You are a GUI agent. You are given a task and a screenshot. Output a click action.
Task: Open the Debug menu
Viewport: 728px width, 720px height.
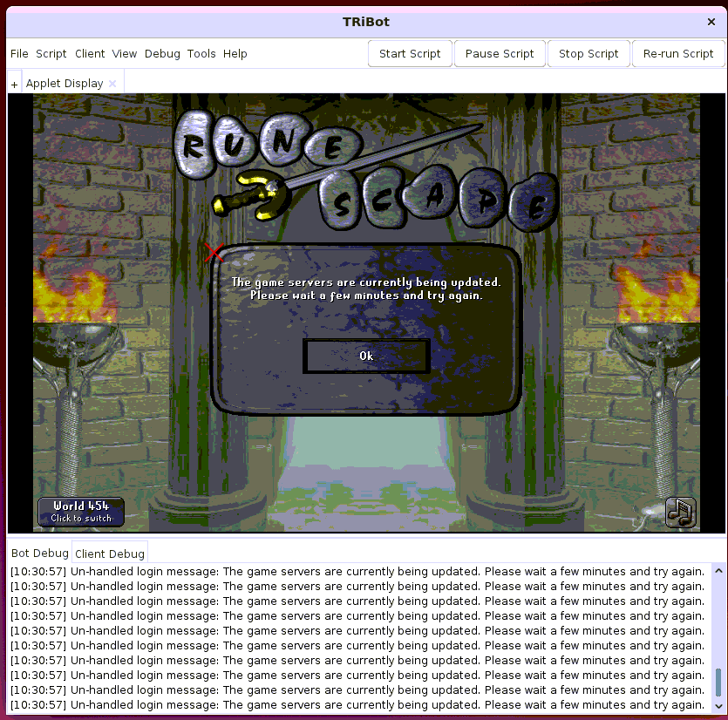point(162,54)
